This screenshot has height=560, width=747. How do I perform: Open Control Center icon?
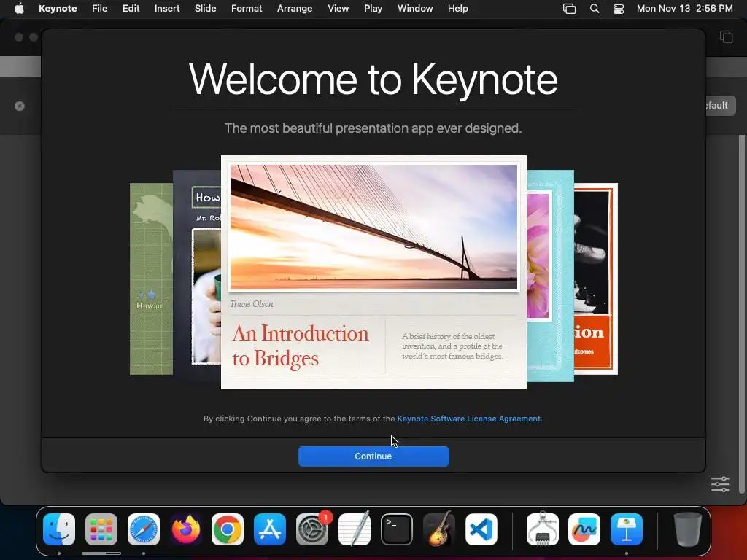pyautogui.click(x=619, y=9)
